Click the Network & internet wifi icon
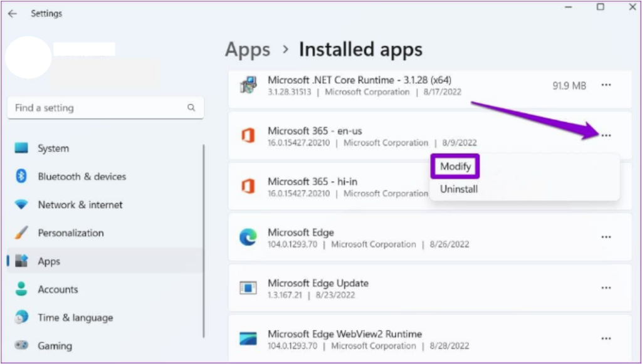Viewport: 642px width, 364px height. pos(21,204)
